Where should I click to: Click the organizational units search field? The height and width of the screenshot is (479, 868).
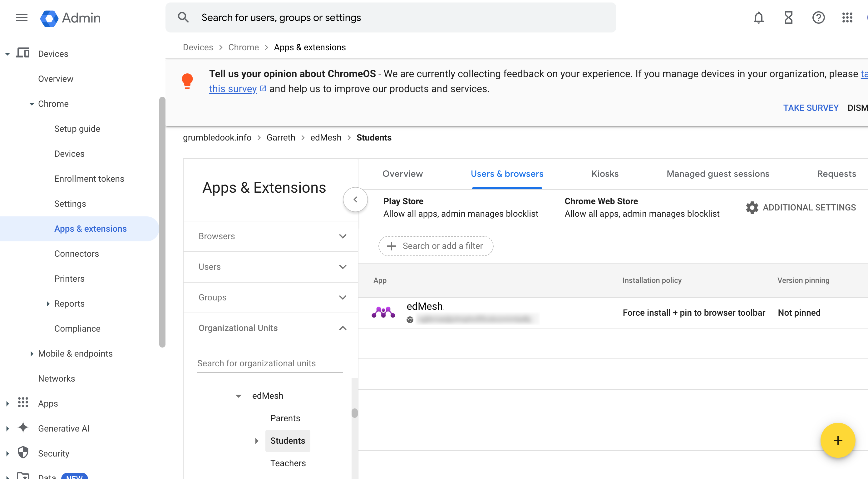[x=270, y=363]
